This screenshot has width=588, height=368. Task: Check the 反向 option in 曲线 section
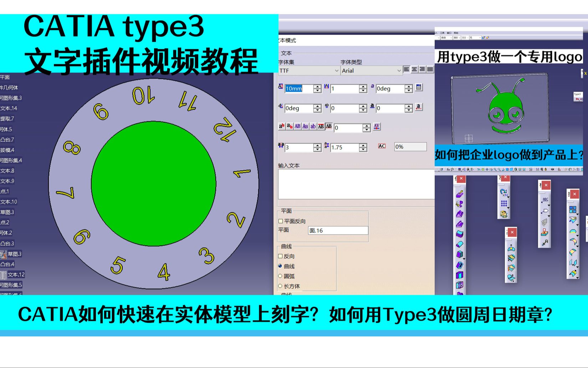pos(280,256)
